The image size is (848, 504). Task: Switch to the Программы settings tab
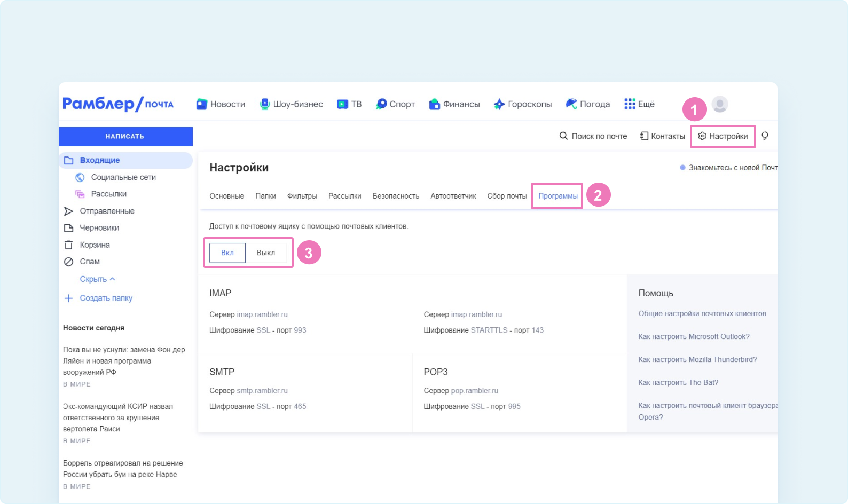pyautogui.click(x=558, y=196)
